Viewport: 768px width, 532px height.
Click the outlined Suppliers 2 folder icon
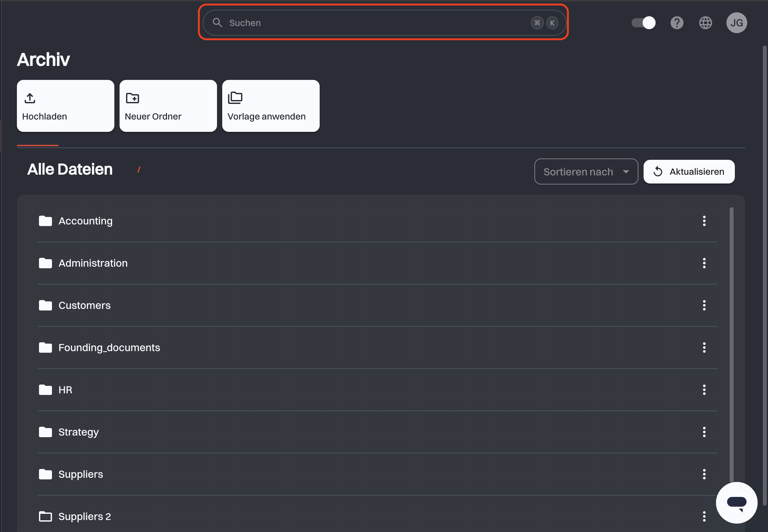click(45, 517)
